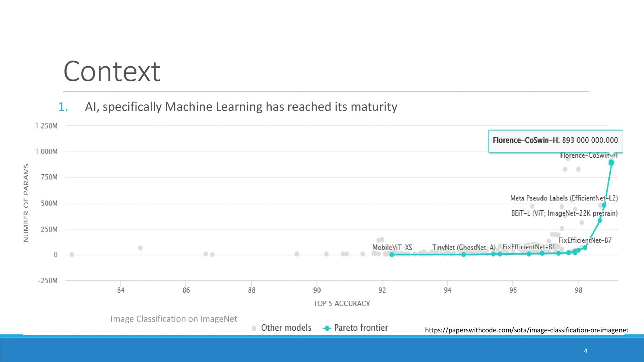Open the paperswithcode.com ImageNet link
The width and height of the screenshot is (644, 362).
coord(526,330)
